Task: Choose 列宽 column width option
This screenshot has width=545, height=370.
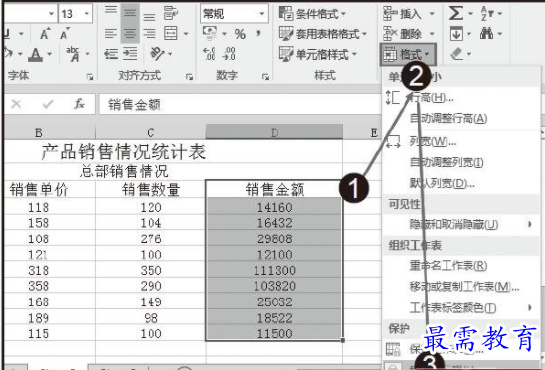Action: (x=432, y=141)
